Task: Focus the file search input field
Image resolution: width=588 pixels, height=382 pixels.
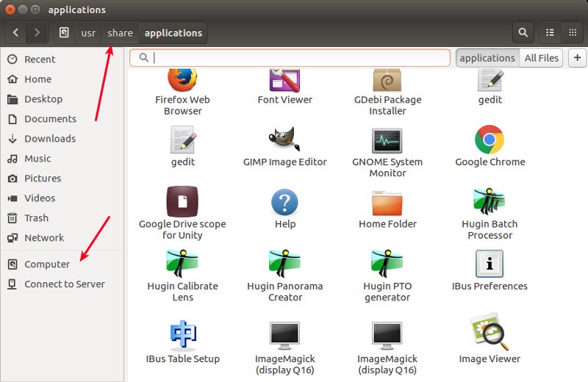Action: (x=290, y=58)
